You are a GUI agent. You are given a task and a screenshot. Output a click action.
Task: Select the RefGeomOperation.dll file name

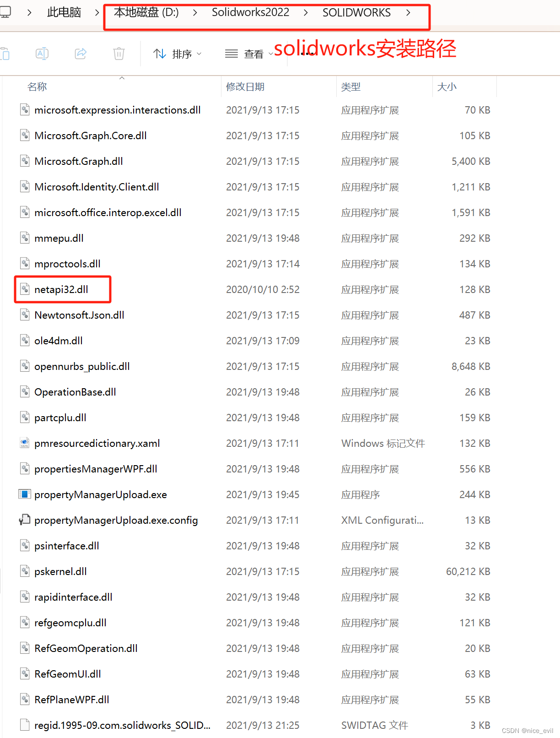86,648
